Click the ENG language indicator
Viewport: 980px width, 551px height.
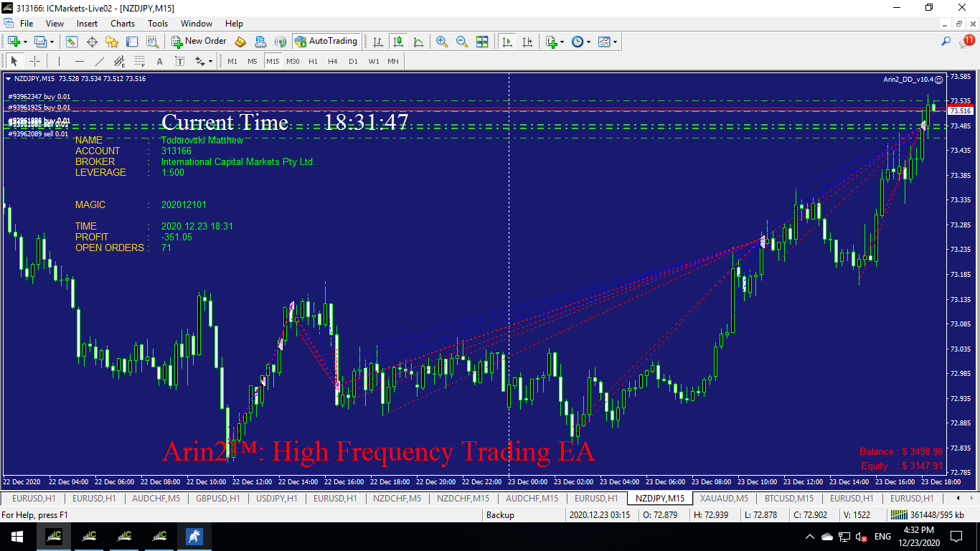[883, 537]
